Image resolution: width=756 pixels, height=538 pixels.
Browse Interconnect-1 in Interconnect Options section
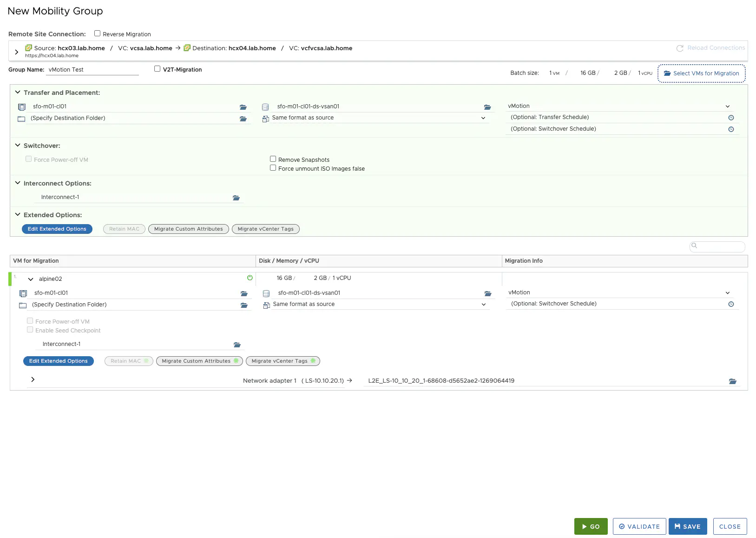tap(236, 198)
